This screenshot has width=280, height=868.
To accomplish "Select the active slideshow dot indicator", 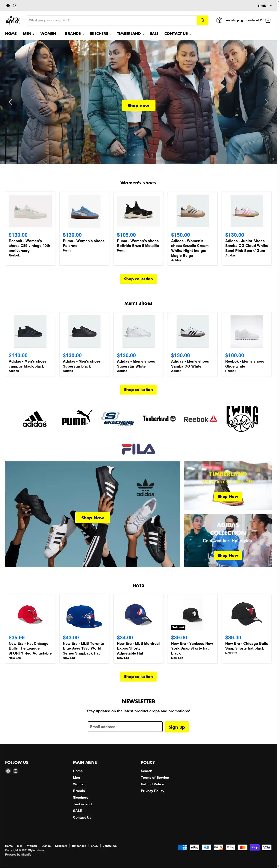I will tap(134, 154).
